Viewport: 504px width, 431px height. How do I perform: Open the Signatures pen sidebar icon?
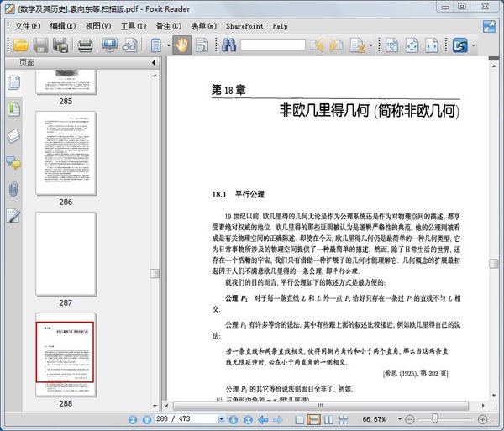(x=13, y=216)
